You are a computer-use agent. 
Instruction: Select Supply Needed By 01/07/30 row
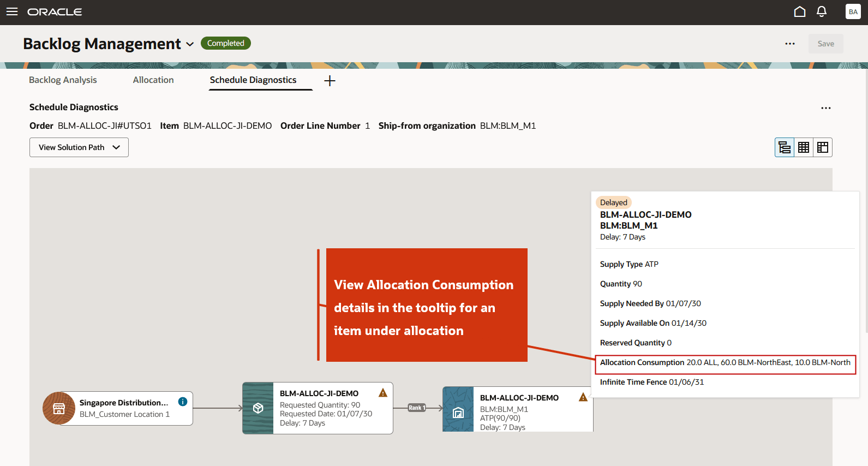pyautogui.click(x=650, y=303)
